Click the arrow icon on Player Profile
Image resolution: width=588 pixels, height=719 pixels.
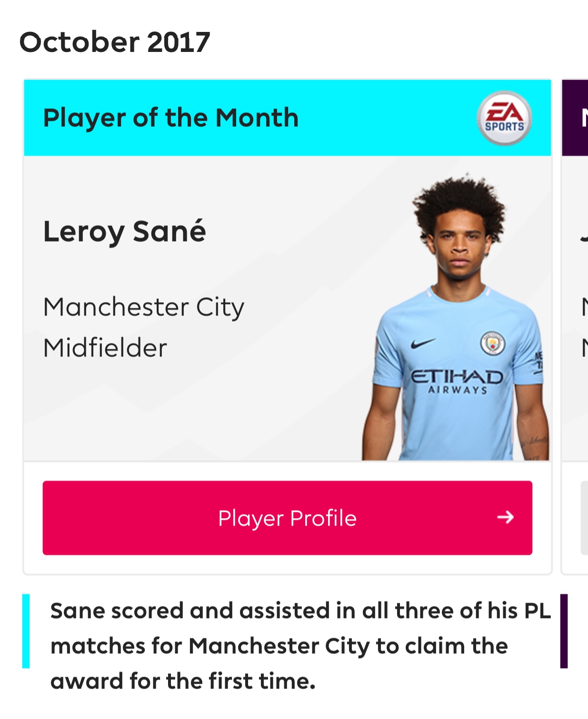505,517
